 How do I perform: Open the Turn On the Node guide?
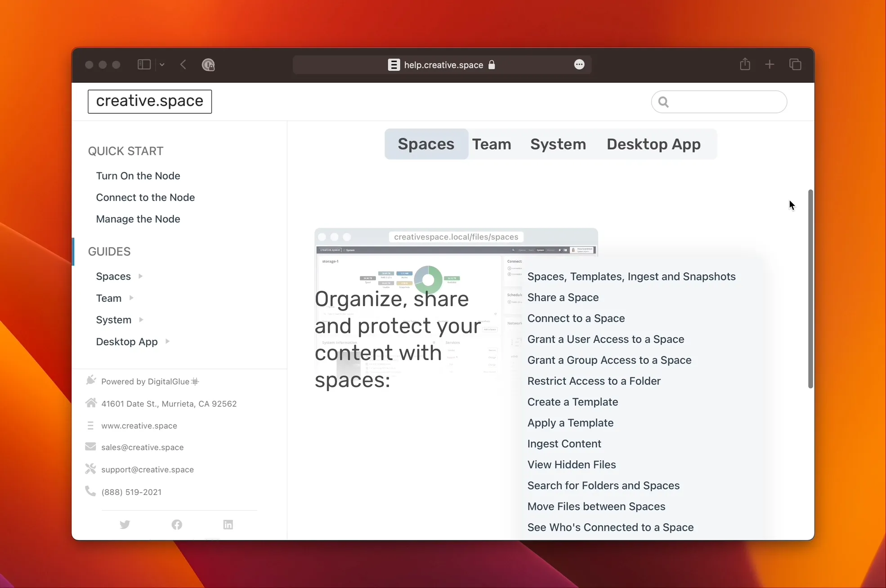138,176
